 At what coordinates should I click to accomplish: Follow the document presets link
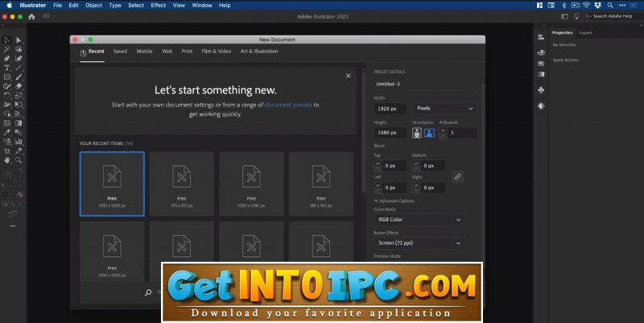tap(288, 105)
